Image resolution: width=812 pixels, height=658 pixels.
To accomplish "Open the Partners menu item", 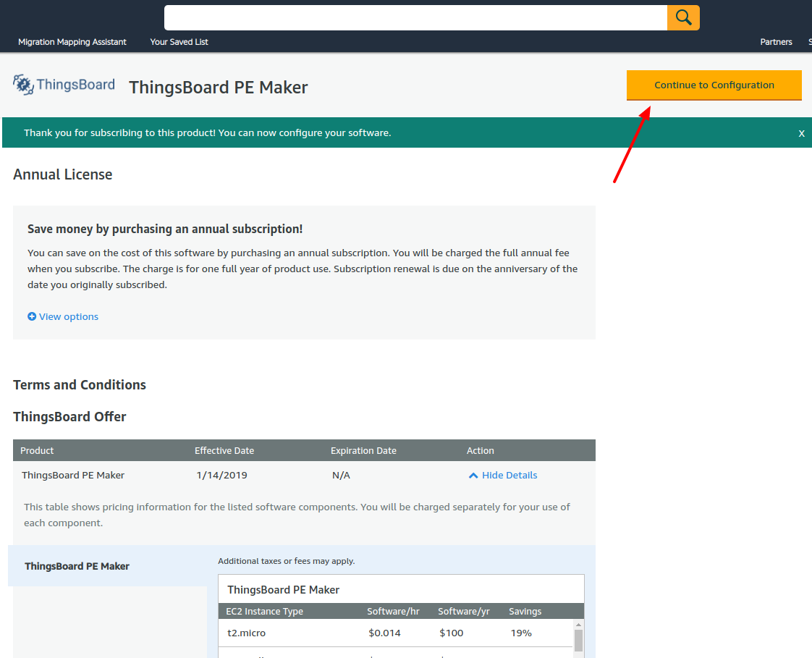I will (x=776, y=42).
